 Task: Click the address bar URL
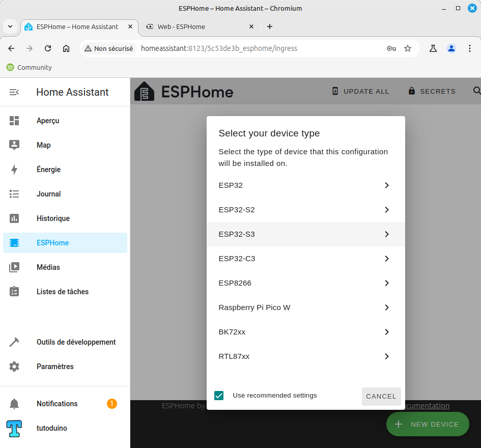219,48
